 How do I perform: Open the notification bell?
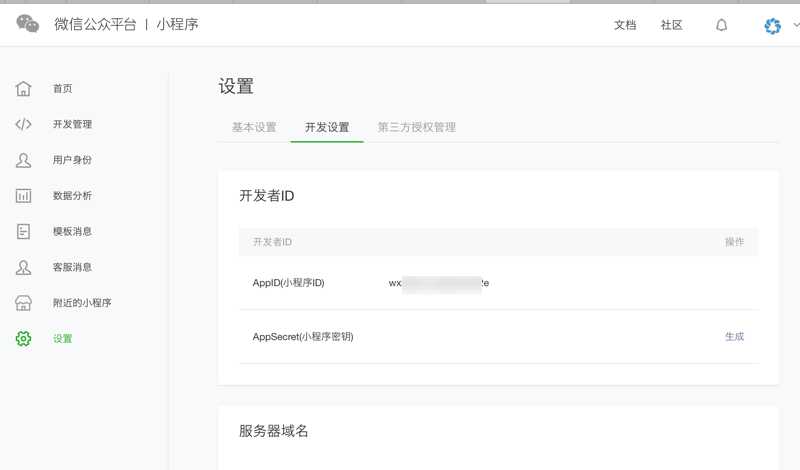pyautogui.click(x=722, y=25)
